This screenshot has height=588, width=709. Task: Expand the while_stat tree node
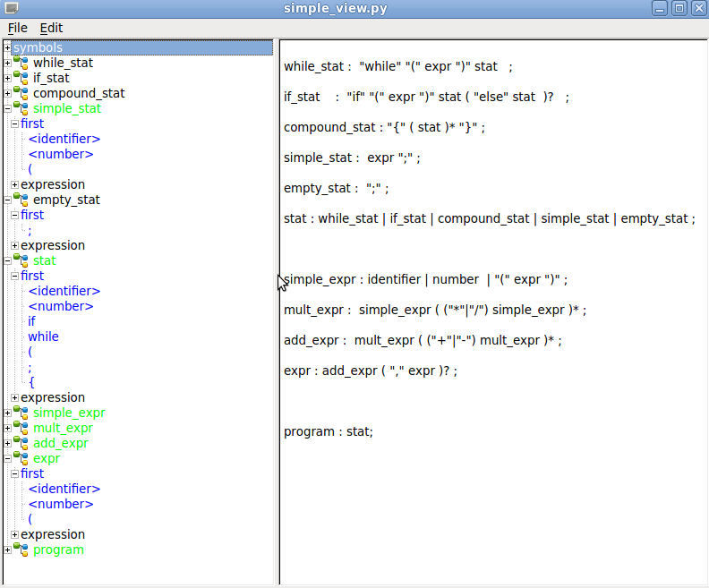pyautogui.click(x=8, y=64)
